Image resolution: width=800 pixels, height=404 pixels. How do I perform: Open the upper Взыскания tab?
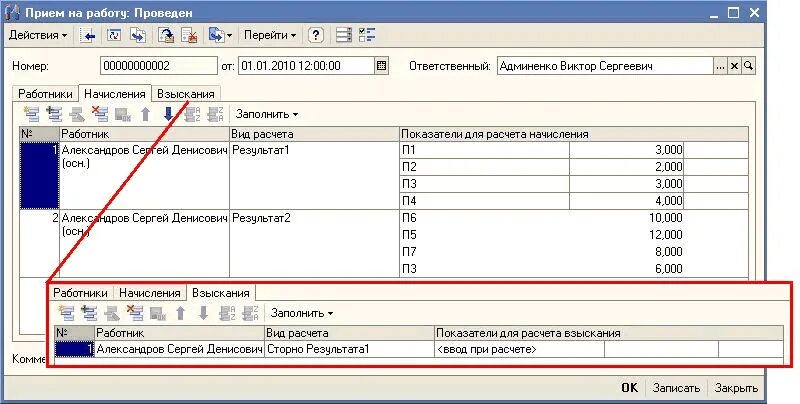click(186, 94)
